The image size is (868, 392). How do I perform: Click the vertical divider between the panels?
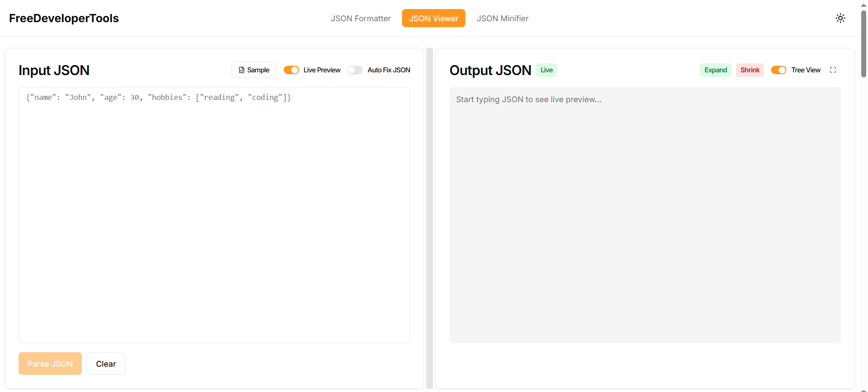[429, 217]
